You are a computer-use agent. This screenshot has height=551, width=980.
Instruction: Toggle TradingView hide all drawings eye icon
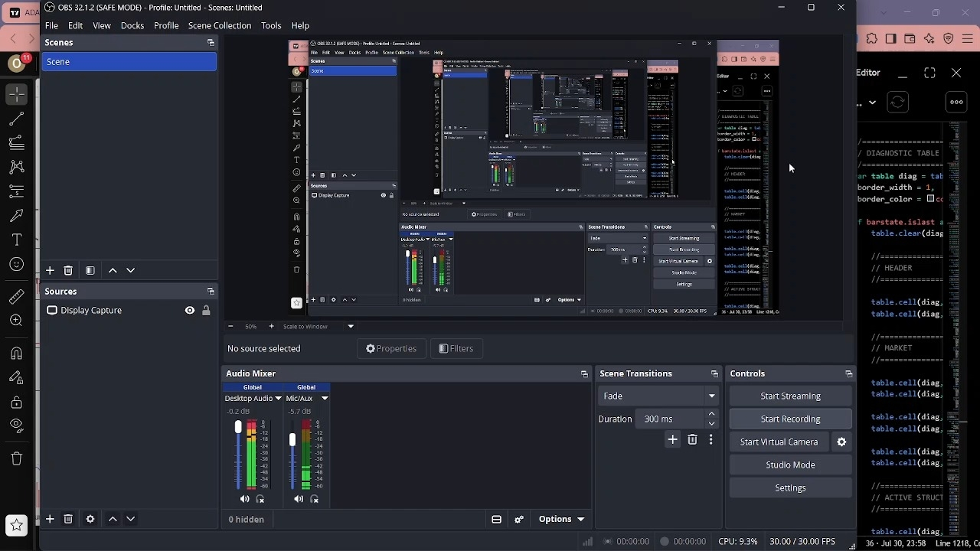click(17, 427)
